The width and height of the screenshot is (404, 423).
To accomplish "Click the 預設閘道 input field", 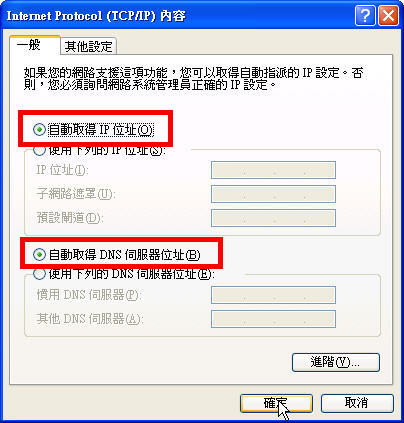I will click(273, 218).
